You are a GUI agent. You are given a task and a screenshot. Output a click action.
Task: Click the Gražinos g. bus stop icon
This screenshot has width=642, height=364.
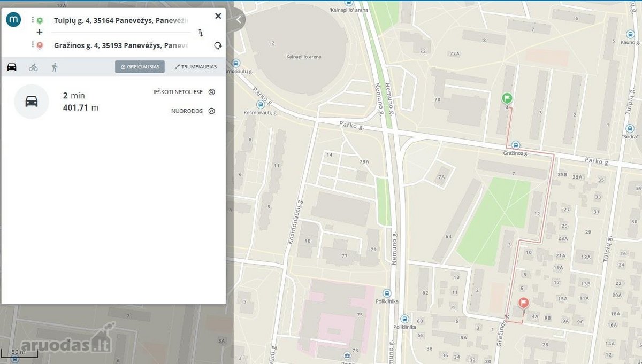pos(515,145)
